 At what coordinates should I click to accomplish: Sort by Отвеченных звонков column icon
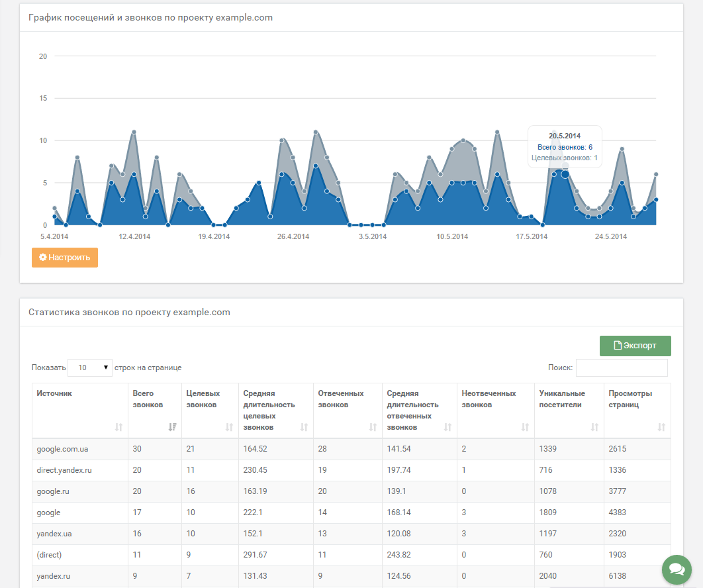(373, 427)
